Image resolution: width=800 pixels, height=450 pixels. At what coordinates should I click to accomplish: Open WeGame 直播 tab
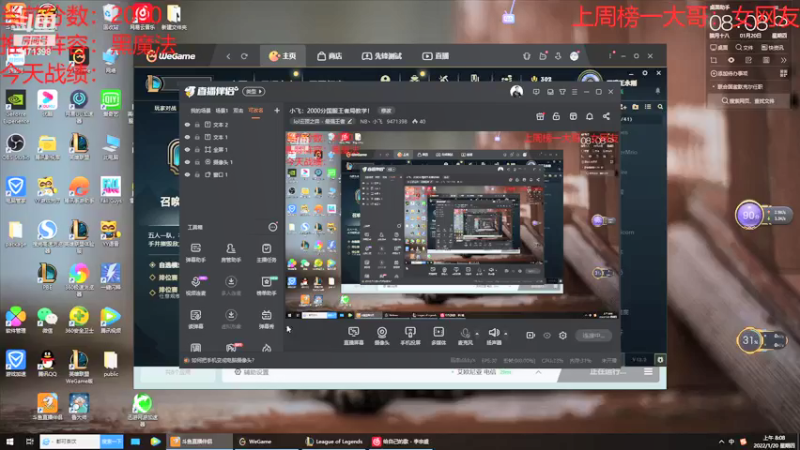pos(435,56)
